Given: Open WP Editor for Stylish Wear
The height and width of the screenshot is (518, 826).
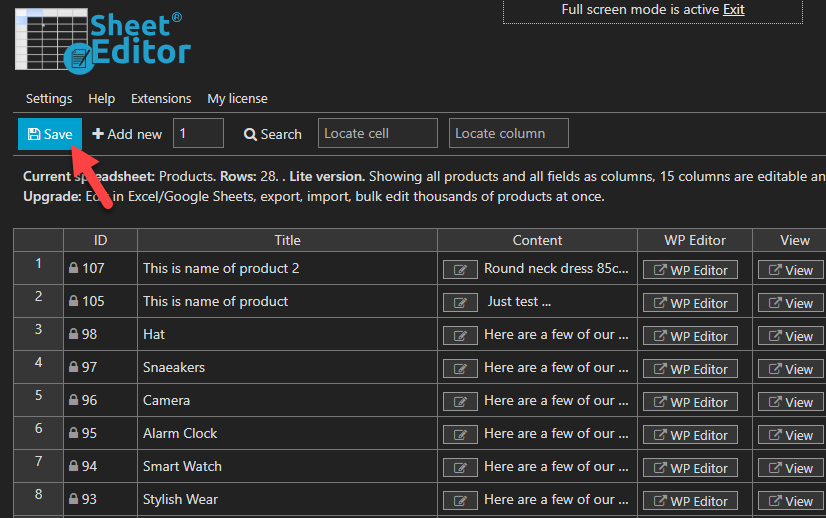Looking at the screenshot, I should click(x=690, y=501).
